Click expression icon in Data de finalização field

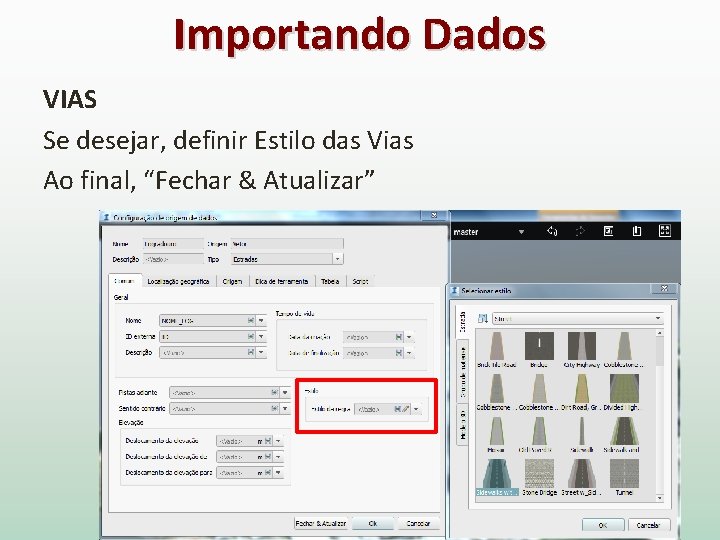tap(399, 353)
